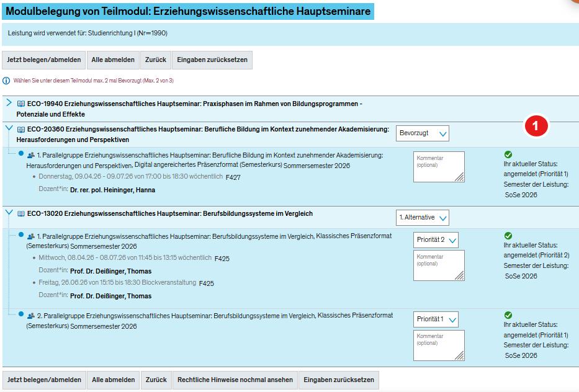Collapse the ECO-13020 Berufsbildungssysteme seminar
Screen dimensions: 579x392
(x=9, y=213)
